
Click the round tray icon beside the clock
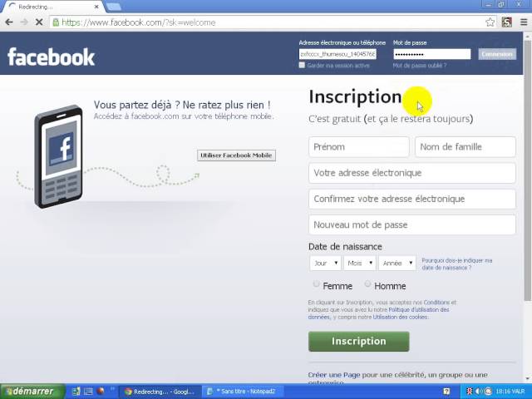[488, 392]
